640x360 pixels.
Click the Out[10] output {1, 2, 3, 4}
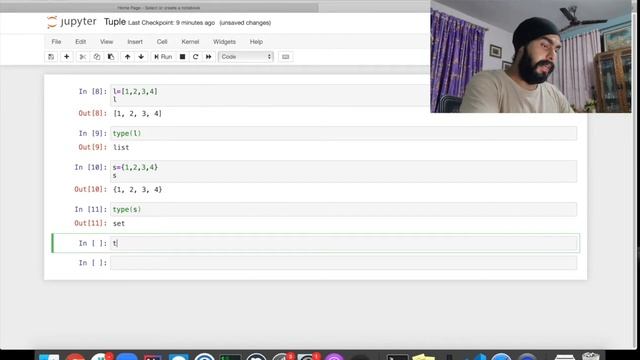[x=138, y=189]
